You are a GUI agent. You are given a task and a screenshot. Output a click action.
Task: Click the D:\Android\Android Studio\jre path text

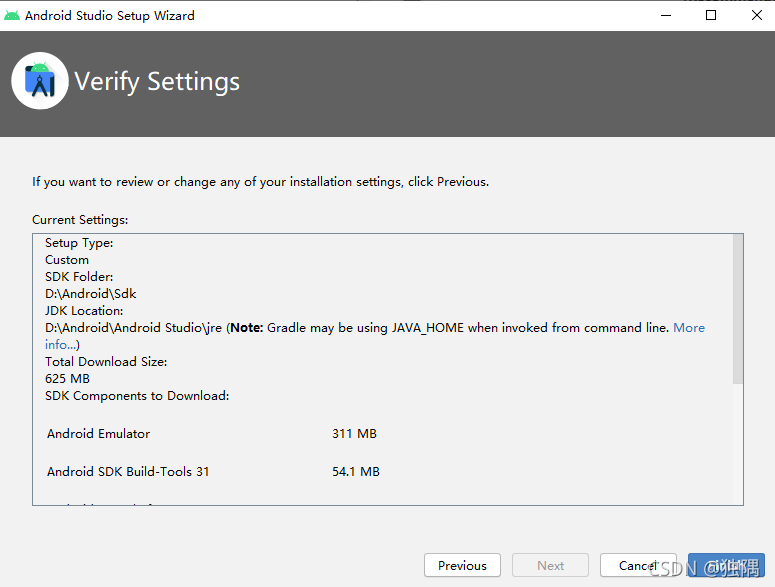(133, 328)
